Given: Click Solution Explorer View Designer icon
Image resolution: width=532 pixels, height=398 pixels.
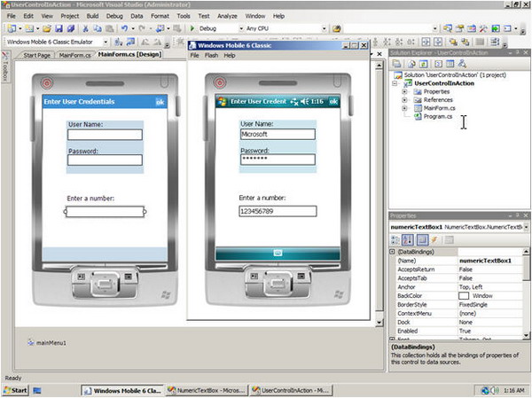Looking at the screenshot, I should pyautogui.click(x=450, y=64).
